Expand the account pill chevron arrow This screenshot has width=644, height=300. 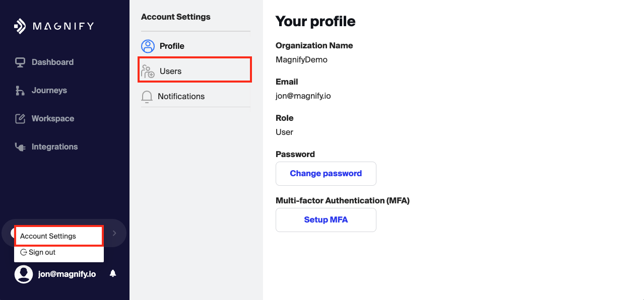[114, 233]
